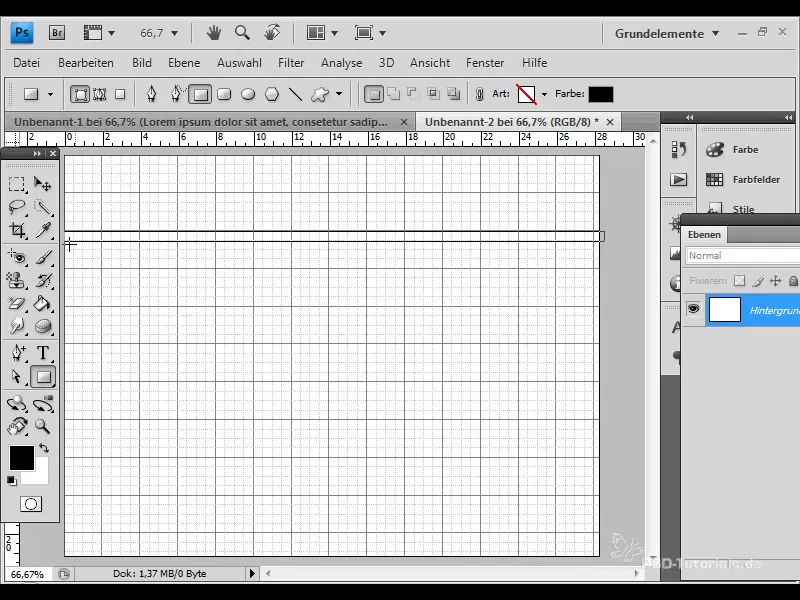
Task: Open the Filter menu
Action: tap(291, 63)
